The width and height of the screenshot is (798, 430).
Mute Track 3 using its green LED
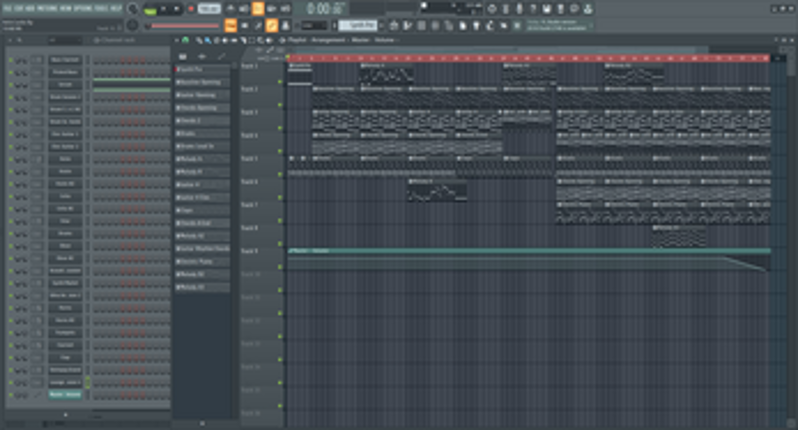point(280,128)
